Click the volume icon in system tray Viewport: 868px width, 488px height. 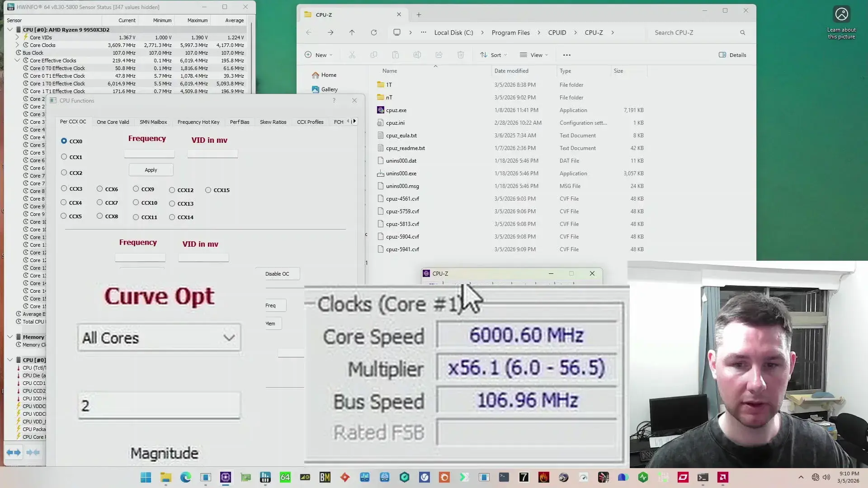click(x=826, y=477)
